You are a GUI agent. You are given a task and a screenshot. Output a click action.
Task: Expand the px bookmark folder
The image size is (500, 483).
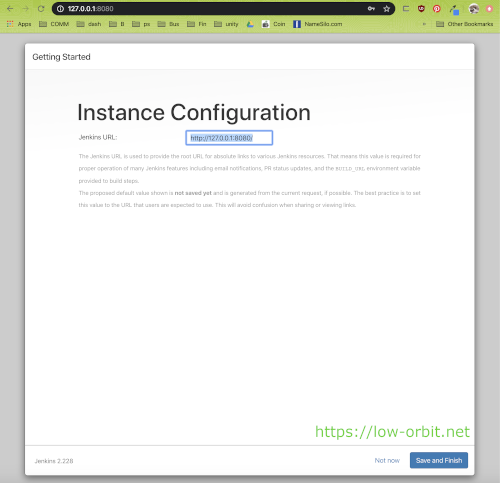click(141, 24)
